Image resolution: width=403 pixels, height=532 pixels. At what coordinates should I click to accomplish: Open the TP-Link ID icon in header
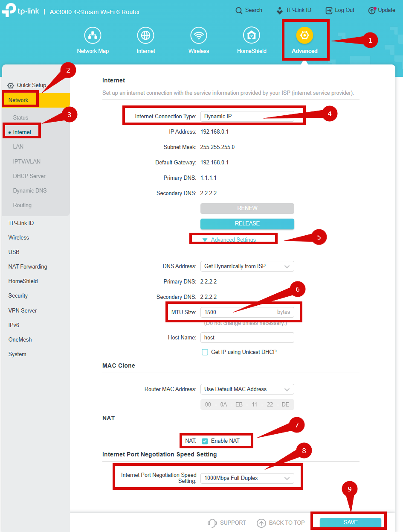point(280,10)
